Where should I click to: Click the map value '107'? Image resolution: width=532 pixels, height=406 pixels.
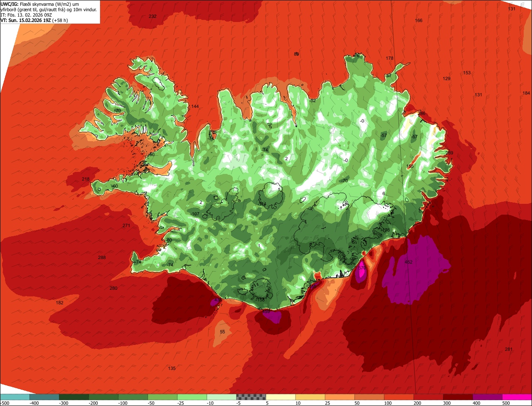coord(196,214)
